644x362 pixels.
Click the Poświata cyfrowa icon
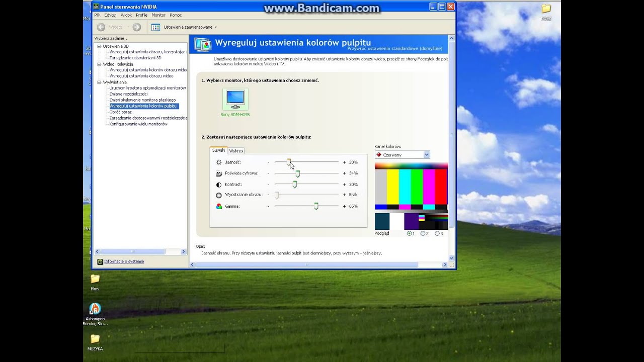point(219,173)
